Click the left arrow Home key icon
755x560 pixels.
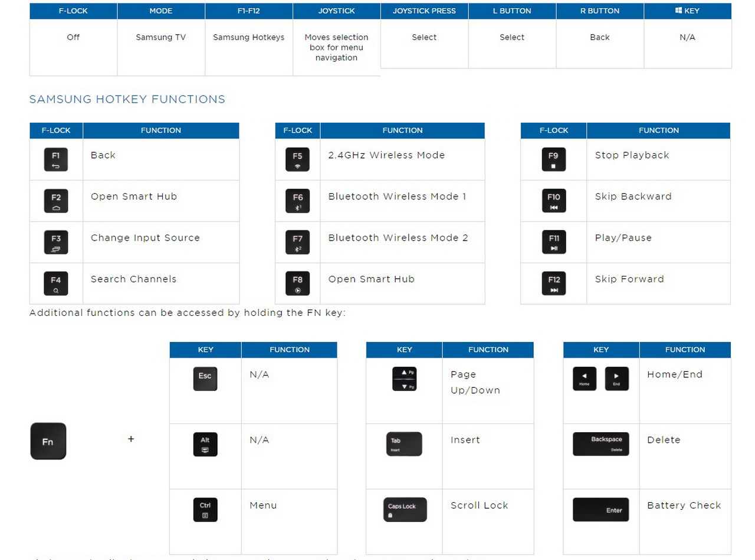[585, 378]
